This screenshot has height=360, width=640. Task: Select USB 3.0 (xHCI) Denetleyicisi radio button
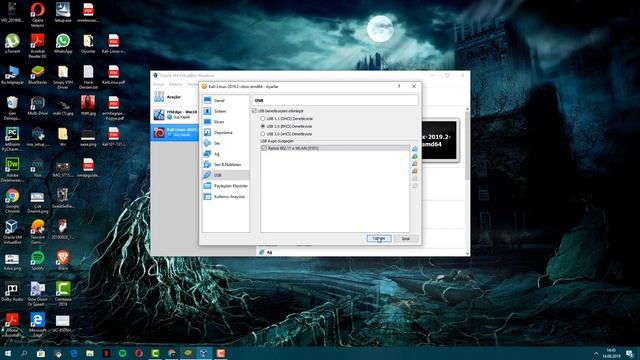(263, 134)
